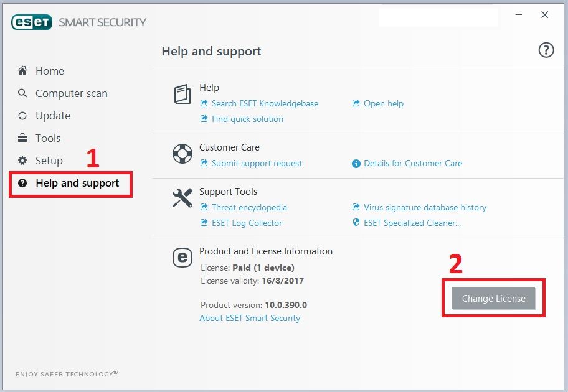Click the Computer scan magnifier icon
The image size is (568, 392).
(x=22, y=93)
